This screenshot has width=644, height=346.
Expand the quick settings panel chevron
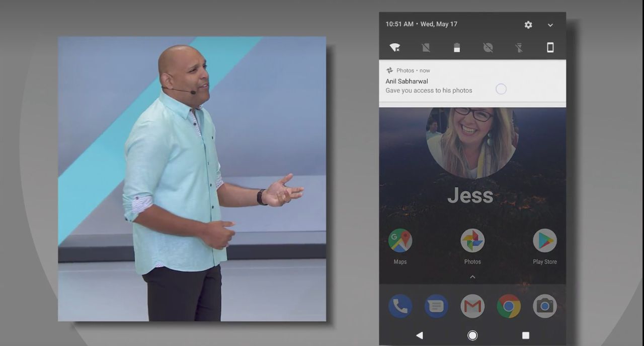550,25
